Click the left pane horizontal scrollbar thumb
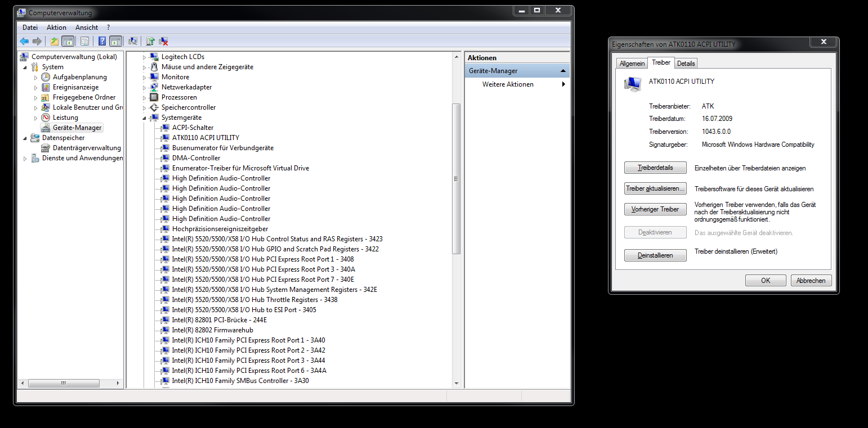Screen dimensions: 868x428 (64, 383)
